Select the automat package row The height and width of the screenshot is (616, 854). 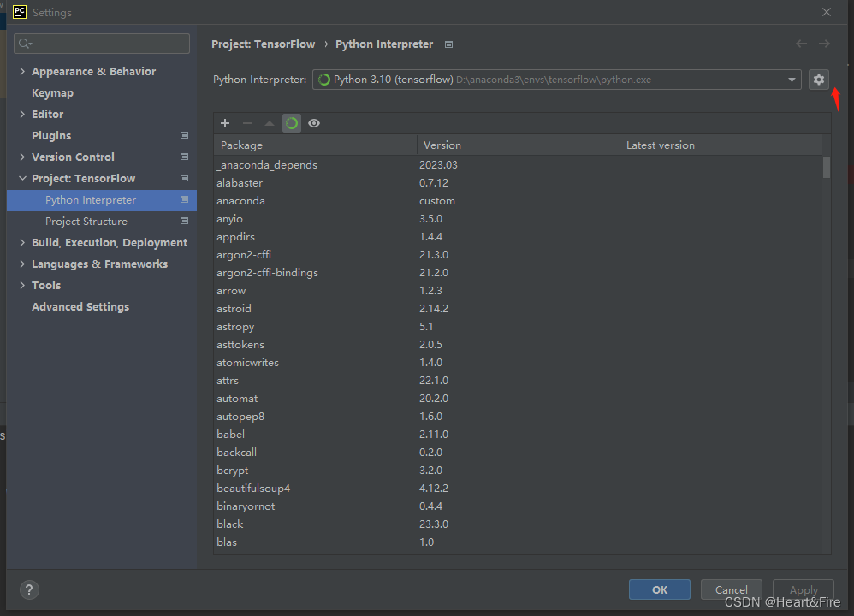[518, 398]
